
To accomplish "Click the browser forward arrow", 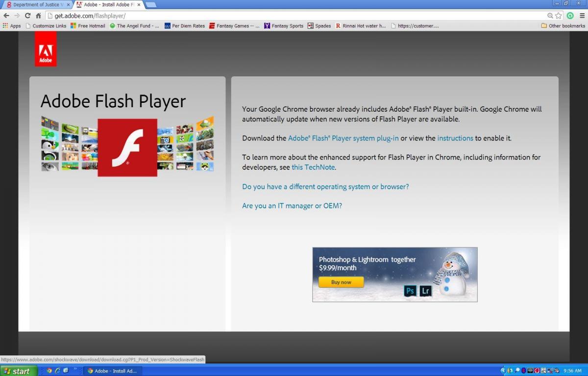I will [x=17, y=16].
